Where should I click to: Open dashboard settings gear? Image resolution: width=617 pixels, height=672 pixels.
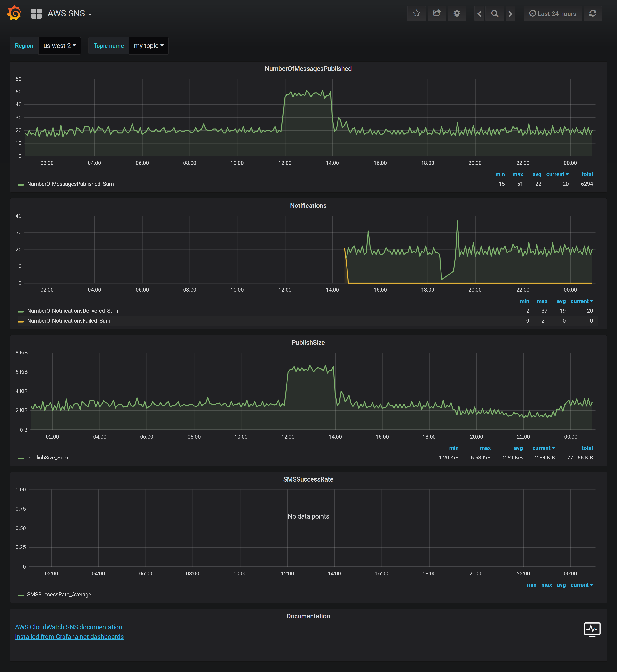click(457, 13)
